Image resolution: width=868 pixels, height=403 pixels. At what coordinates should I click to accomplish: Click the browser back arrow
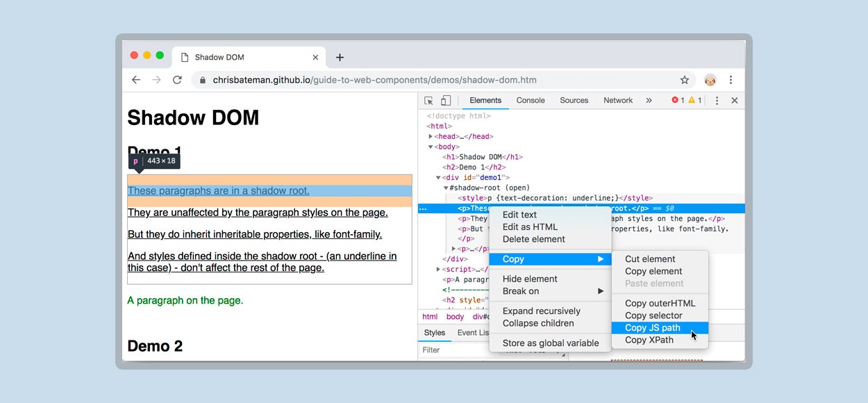(x=136, y=80)
